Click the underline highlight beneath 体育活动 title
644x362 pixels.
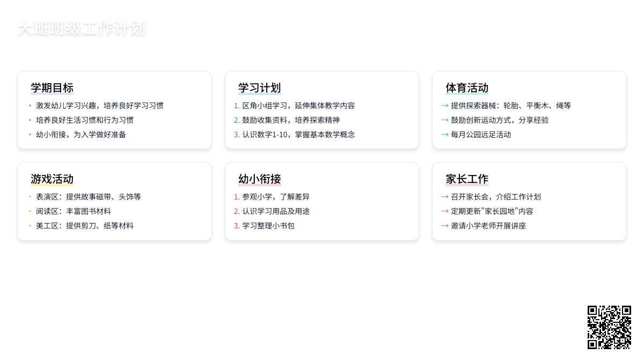click(467, 93)
